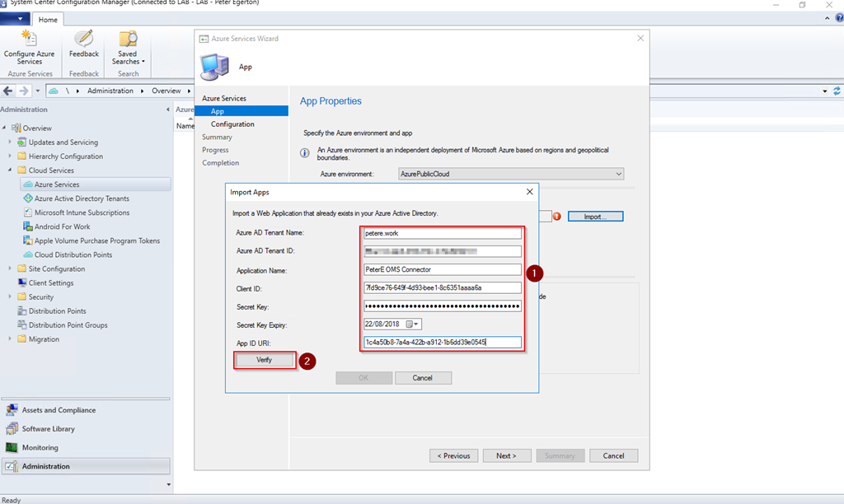Expand the Azure environment dropdown
Viewport: 844px width, 504px height.
[618, 174]
